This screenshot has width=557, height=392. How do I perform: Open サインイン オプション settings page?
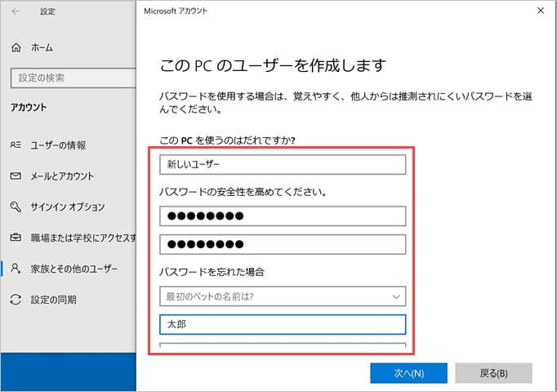tap(68, 207)
